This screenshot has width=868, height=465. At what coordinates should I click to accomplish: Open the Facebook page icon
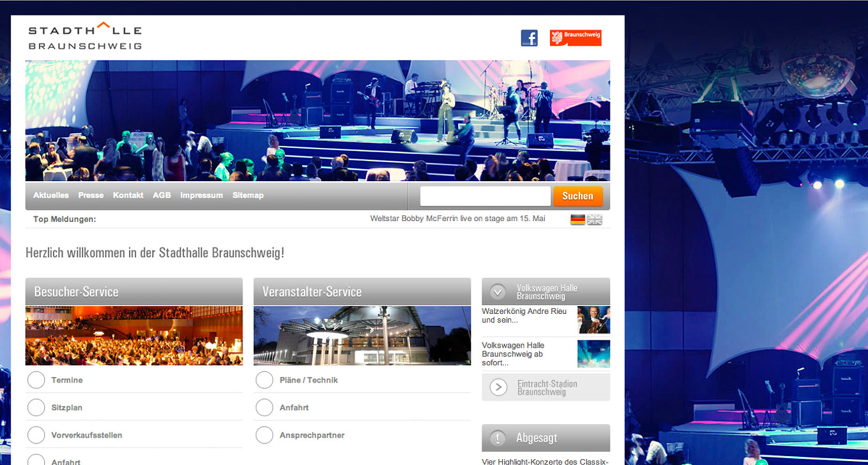click(x=529, y=38)
